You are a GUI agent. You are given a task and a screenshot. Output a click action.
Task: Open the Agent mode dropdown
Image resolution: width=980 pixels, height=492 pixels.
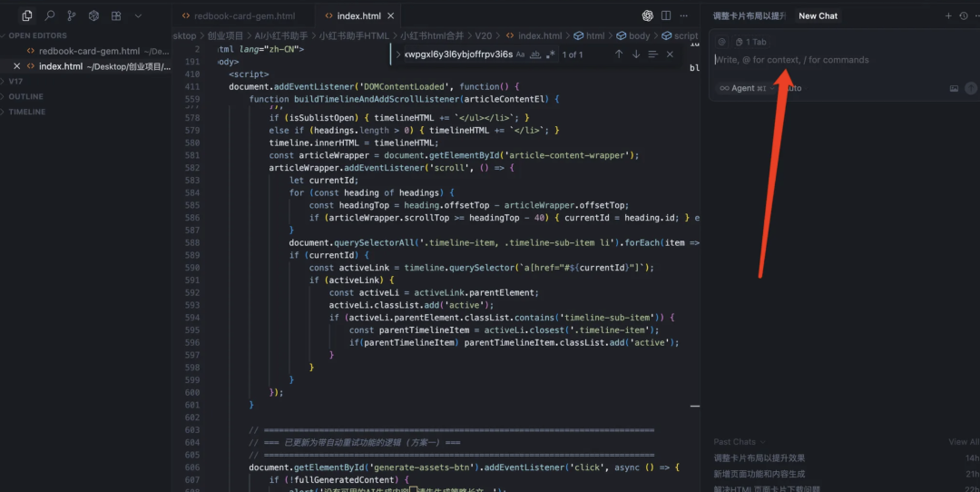coord(742,88)
